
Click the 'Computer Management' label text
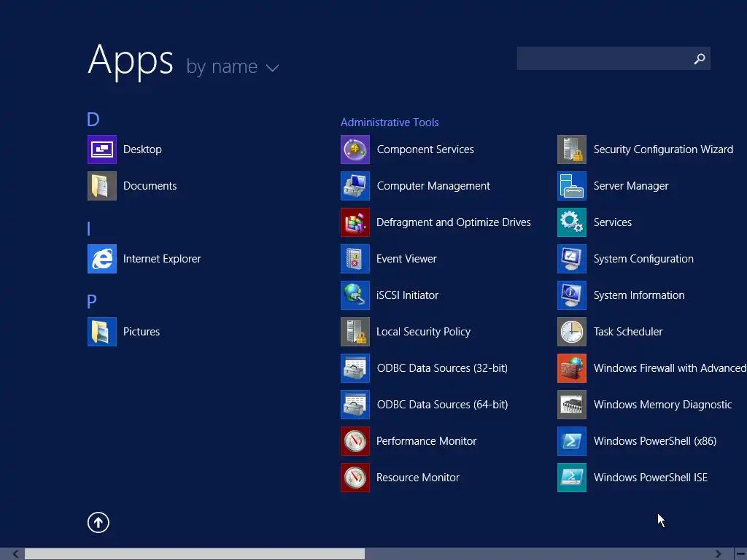point(433,186)
